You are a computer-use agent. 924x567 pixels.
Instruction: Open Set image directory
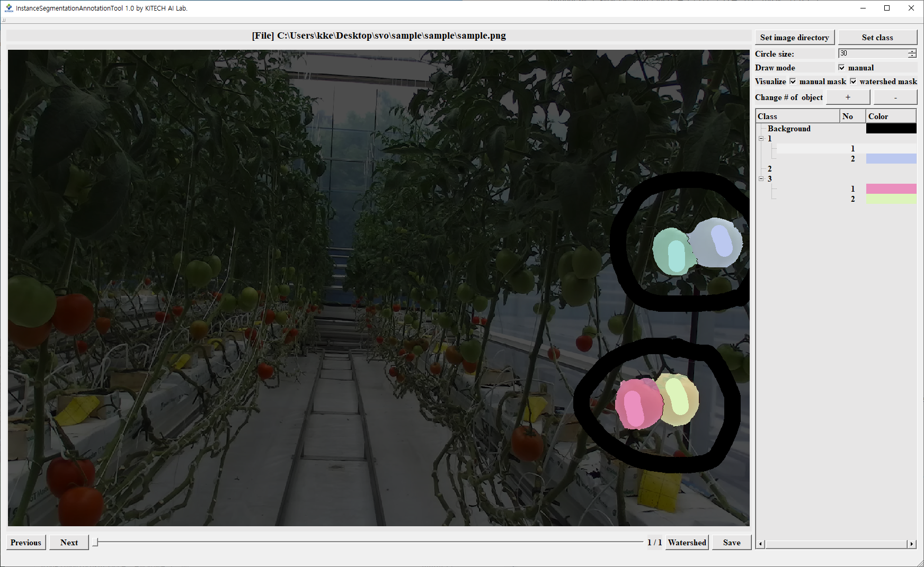(794, 38)
